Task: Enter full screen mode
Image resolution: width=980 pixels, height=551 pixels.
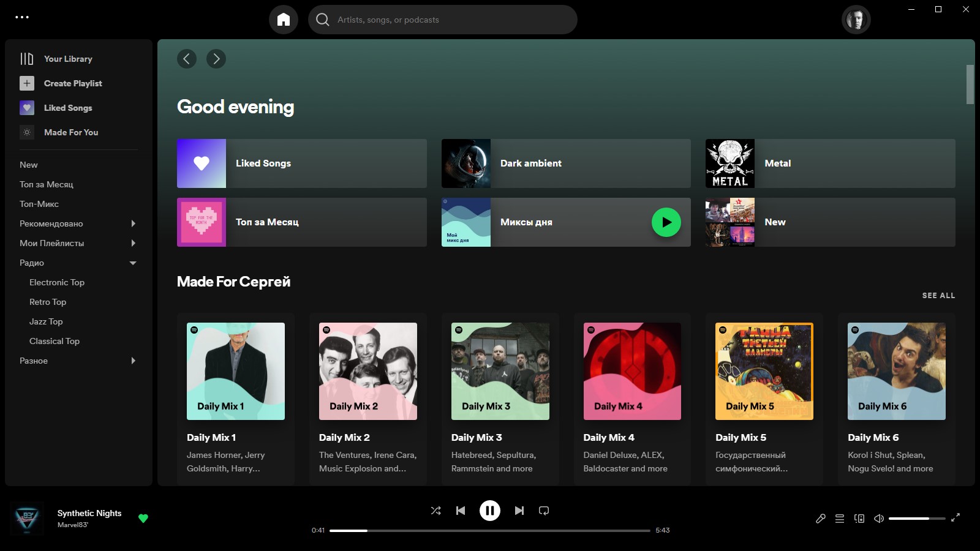Action: [955, 518]
